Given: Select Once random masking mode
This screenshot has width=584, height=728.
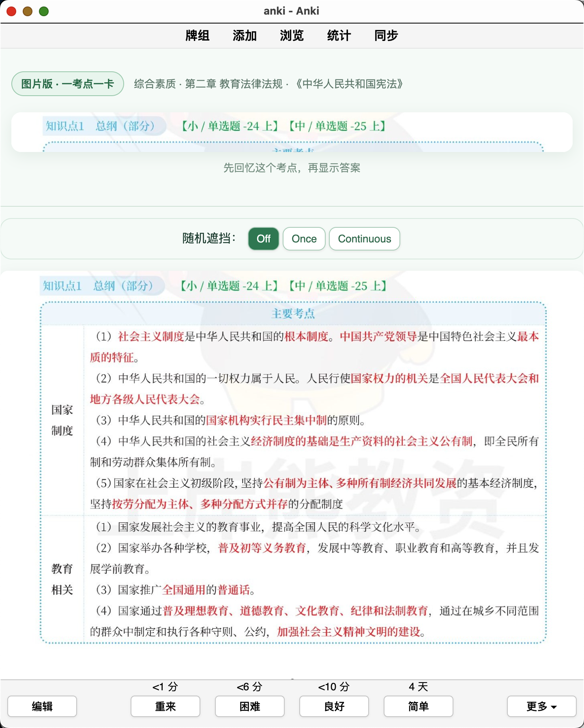Looking at the screenshot, I should [x=304, y=239].
